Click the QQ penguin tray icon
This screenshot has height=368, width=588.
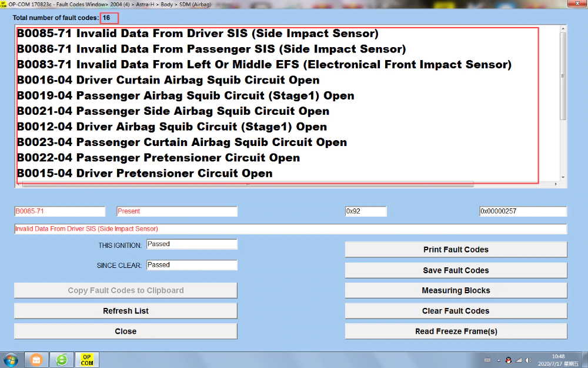(509, 360)
